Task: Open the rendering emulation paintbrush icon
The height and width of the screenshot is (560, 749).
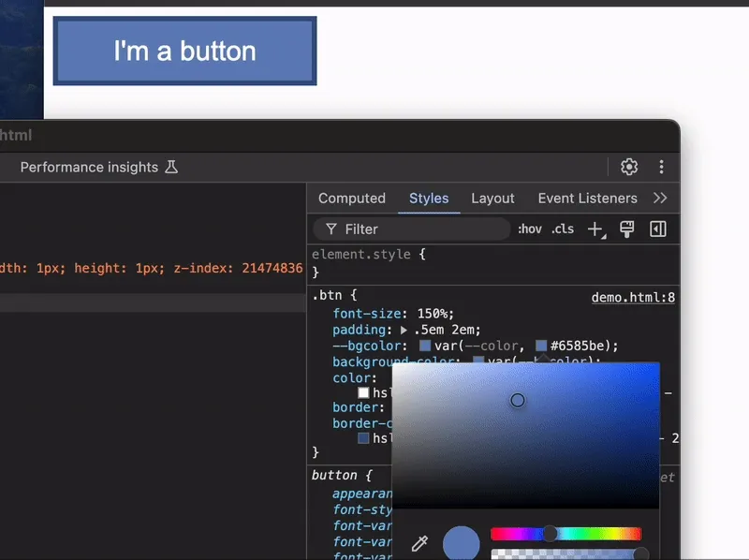Action: coord(626,228)
